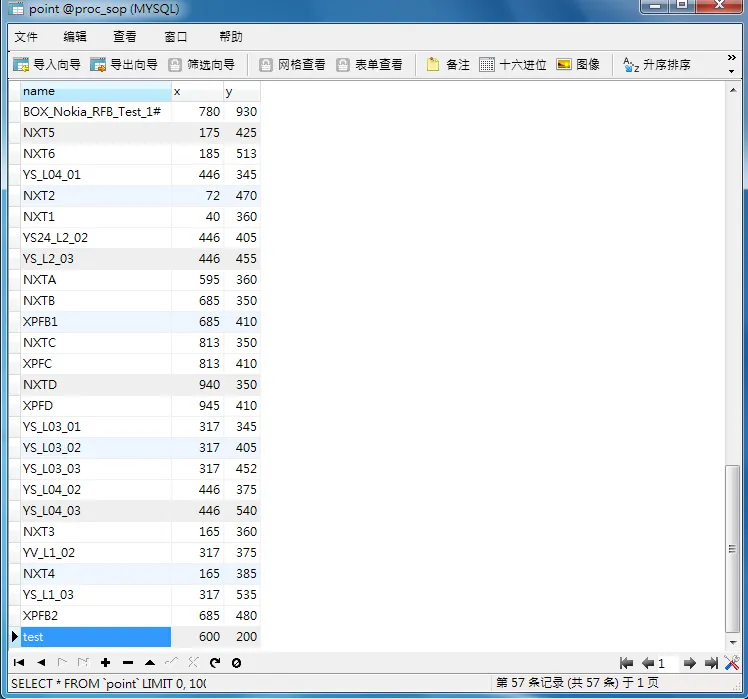Click the page number input field
Viewport: 748px width, 699px height.
667,663
